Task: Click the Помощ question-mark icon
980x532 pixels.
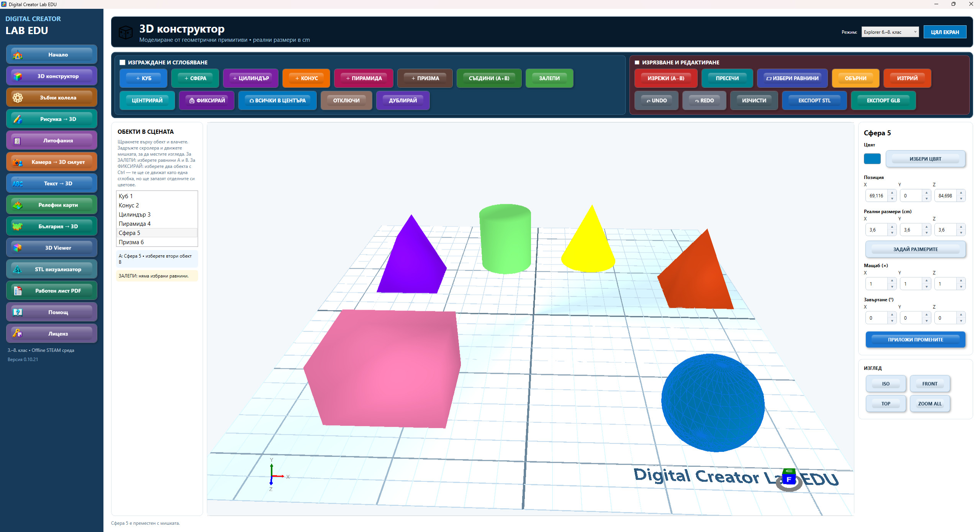Action: pos(18,312)
